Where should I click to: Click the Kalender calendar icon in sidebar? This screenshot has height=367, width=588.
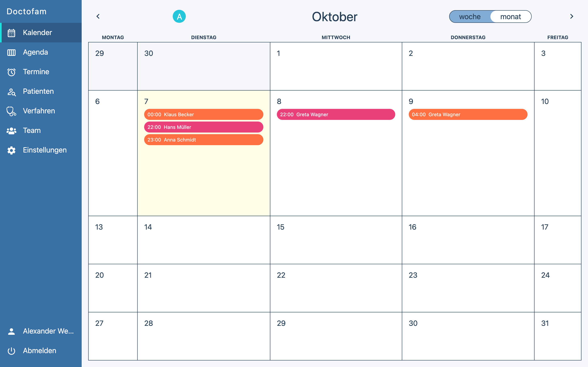(x=11, y=33)
